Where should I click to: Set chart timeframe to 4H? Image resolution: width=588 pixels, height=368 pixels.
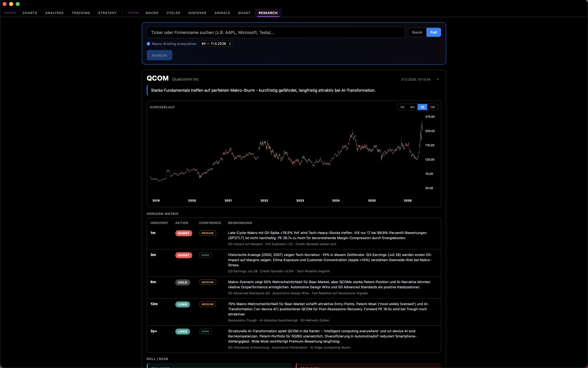(412, 107)
